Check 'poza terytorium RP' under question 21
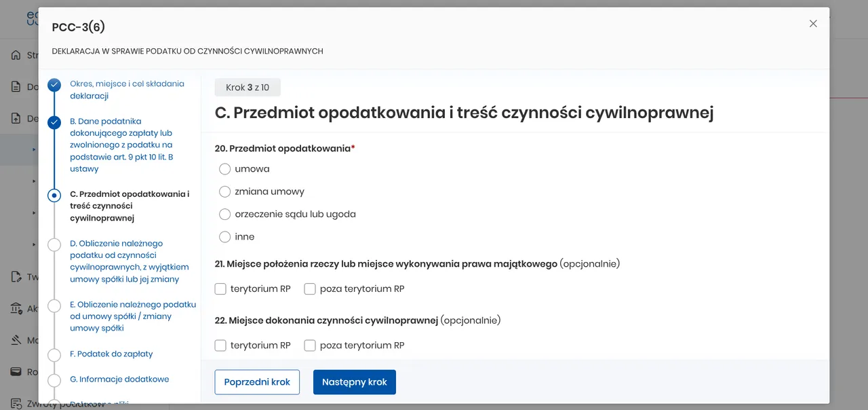 310,289
